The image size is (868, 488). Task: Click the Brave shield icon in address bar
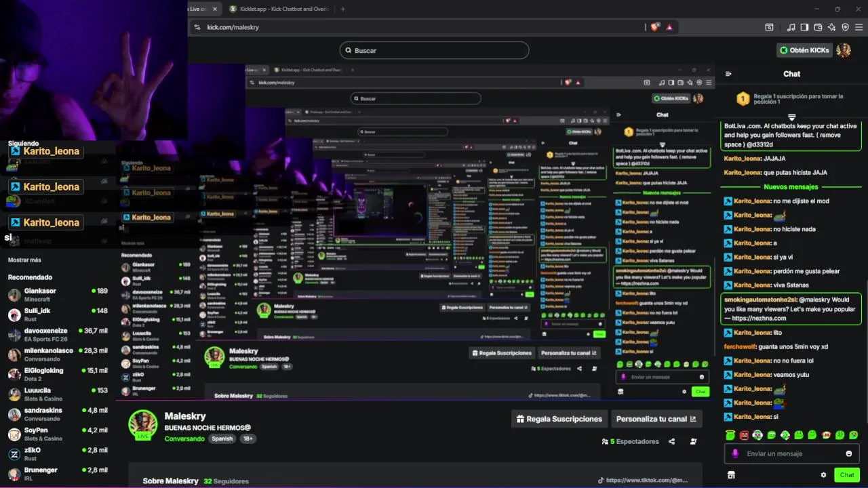654,27
